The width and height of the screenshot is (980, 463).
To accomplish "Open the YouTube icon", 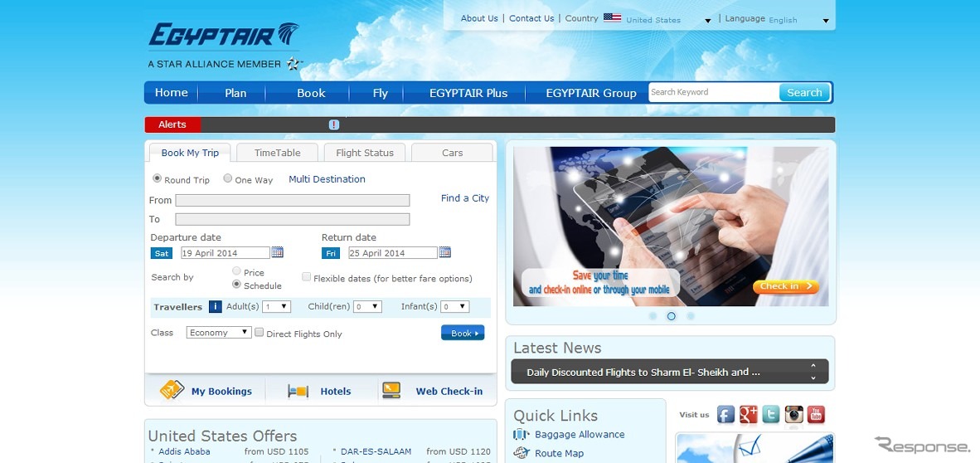I will pyautogui.click(x=816, y=414).
